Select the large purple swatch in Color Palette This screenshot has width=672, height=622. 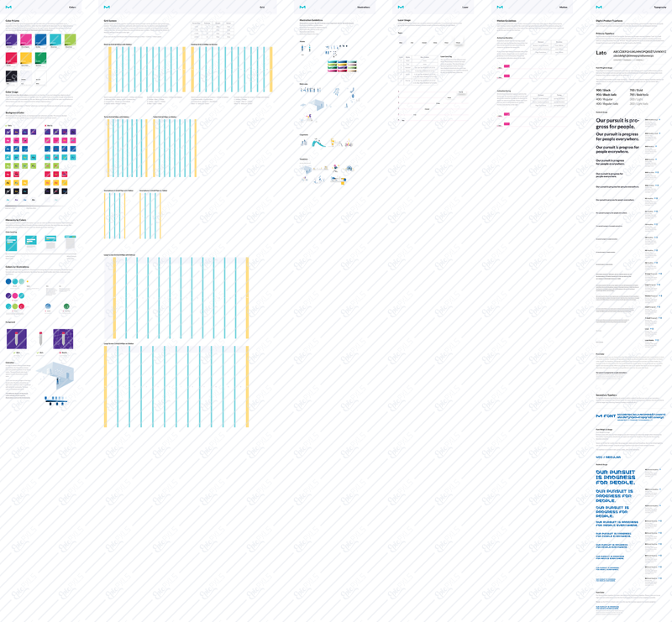(11, 39)
